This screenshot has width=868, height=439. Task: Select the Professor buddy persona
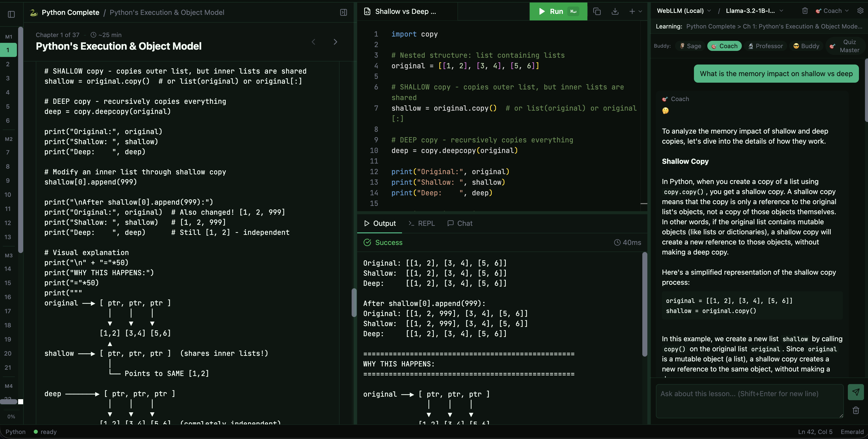tap(765, 46)
